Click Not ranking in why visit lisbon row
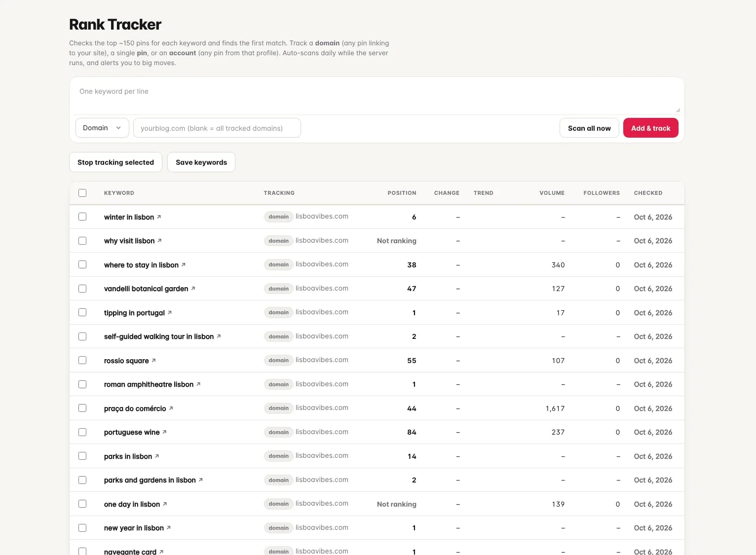Screen dimensions: 756x555 click(x=397, y=241)
